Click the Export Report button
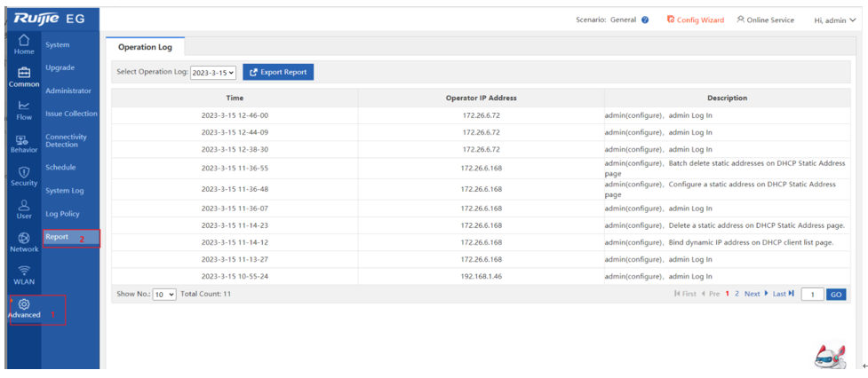The image size is (868, 378). pyautogui.click(x=278, y=72)
